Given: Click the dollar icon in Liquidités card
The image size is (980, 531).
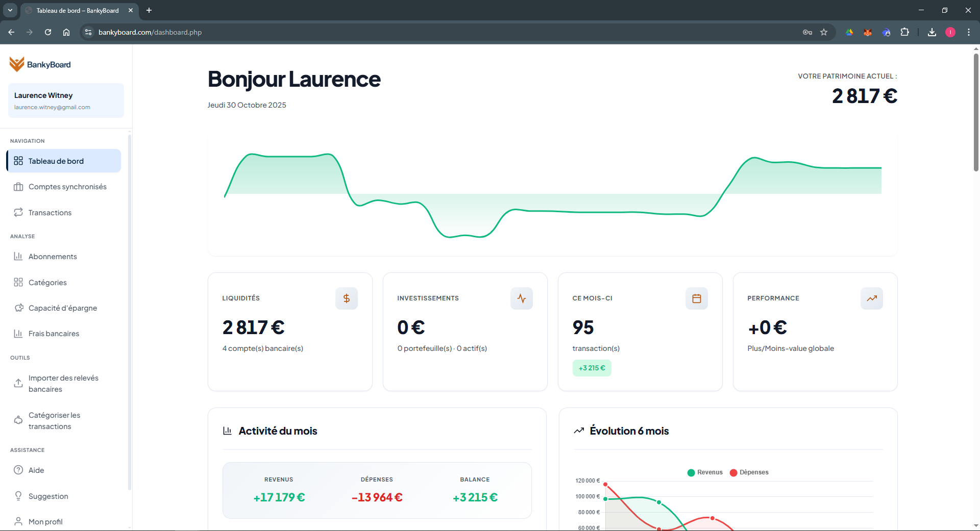Looking at the screenshot, I should 346,298.
